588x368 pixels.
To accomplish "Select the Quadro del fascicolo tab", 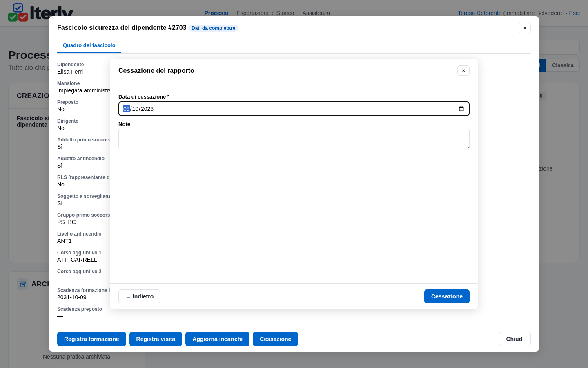I will 89,45.
